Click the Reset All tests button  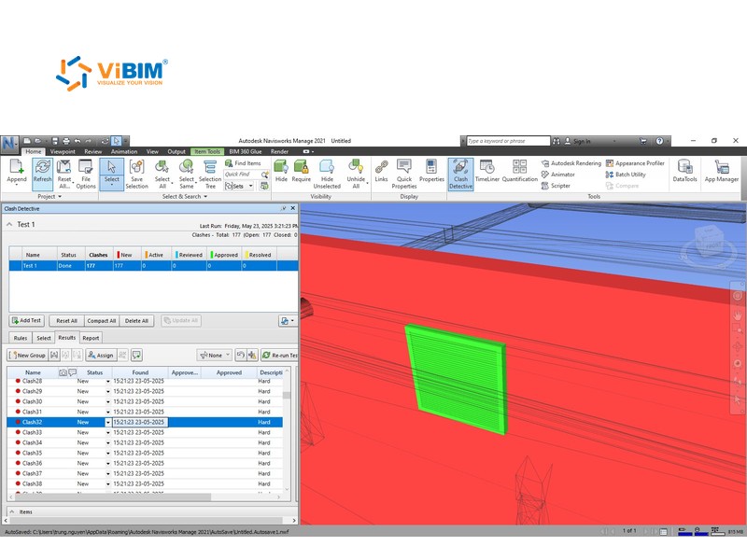(x=66, y=320)
